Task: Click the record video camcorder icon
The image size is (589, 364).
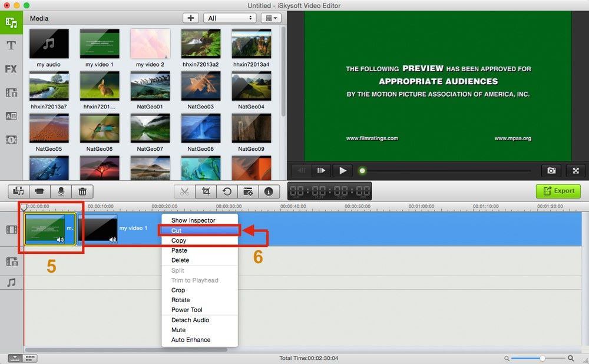Action: click(x=39, y=191)
